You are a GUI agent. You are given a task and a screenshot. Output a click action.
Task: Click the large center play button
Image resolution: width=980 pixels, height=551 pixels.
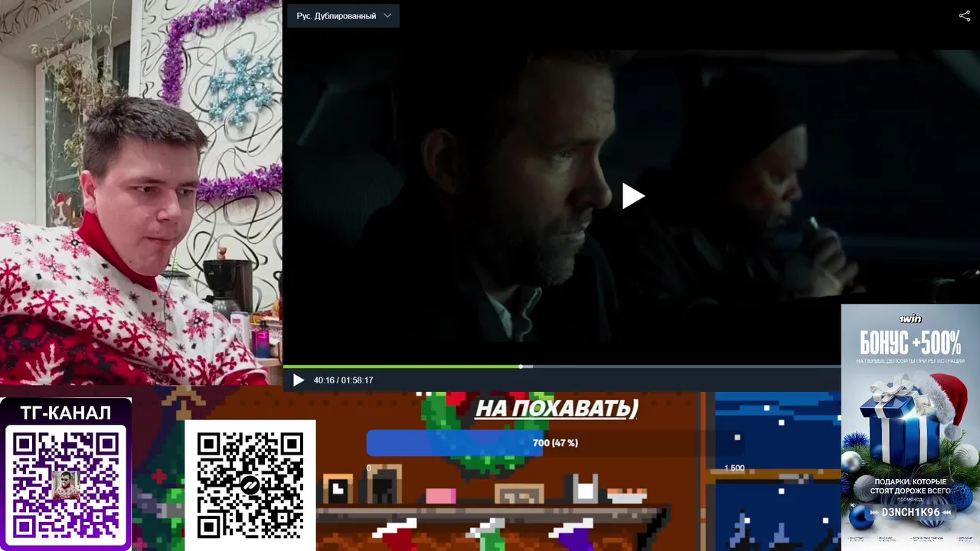point(632,196)
